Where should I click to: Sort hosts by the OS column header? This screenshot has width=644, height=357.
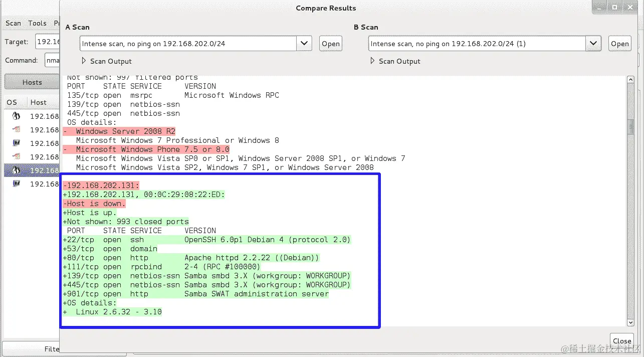pos(12,102)
